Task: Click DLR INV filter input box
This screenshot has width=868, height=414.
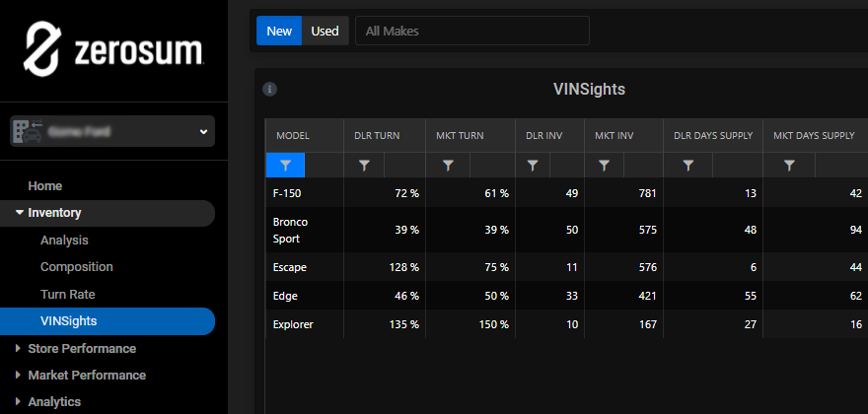Action: tap(567, 165)
